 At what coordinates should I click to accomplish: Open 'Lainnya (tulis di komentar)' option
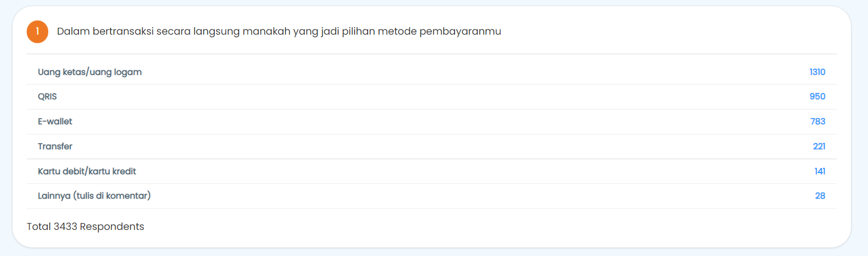coord(94,196)
